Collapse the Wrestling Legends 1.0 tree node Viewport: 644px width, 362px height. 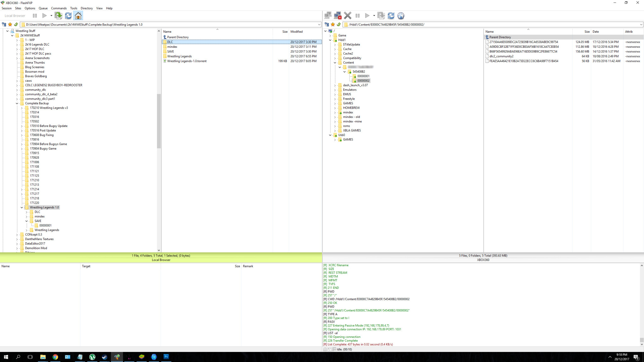pos(22,207)
